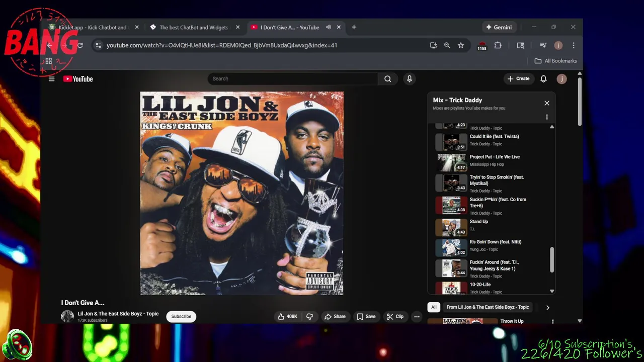Open extension with 1158 badge
The width and height of the screenshot is (644, 362).
[482, 46]
